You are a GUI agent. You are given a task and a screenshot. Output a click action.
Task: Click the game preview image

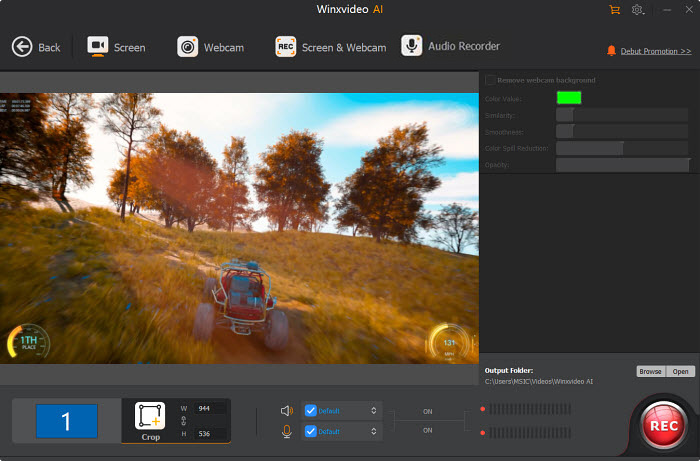[239, 228]
